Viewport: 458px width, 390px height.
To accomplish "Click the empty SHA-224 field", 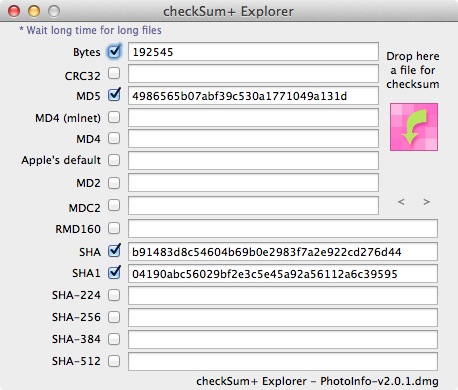I will (283, 296).
